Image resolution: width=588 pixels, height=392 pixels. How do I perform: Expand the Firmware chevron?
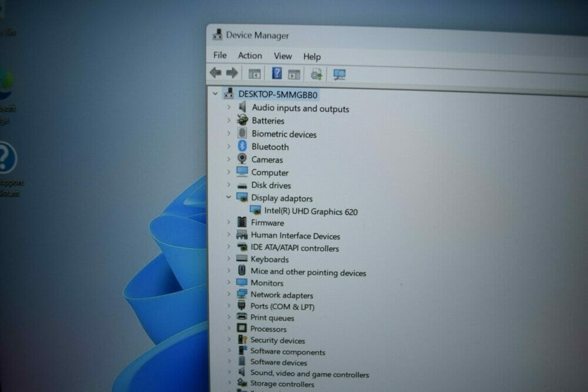point(228,222)
